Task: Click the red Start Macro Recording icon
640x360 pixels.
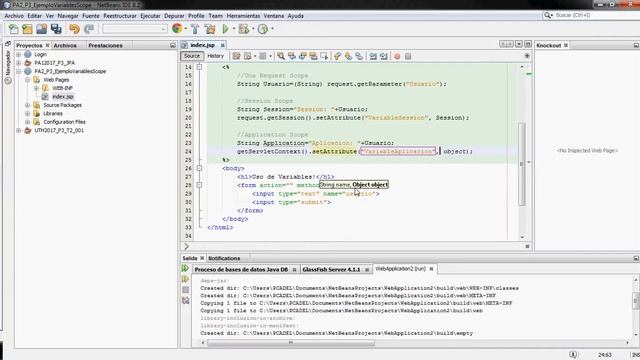Action: (397, 56)
